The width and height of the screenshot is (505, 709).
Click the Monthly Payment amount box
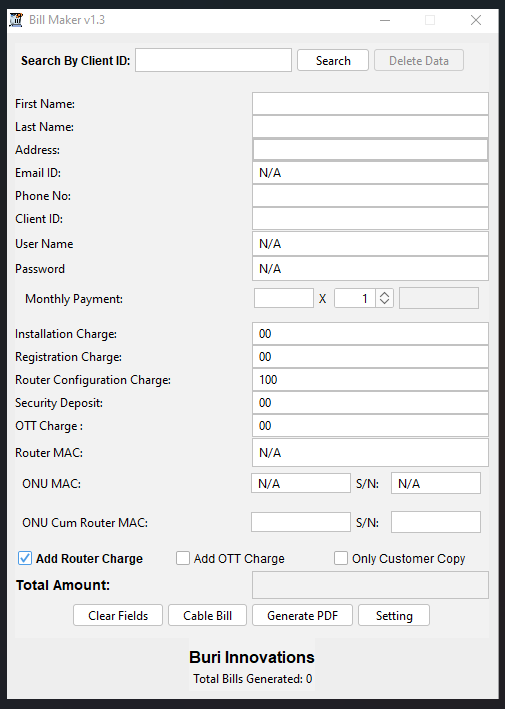coord(284,298)
